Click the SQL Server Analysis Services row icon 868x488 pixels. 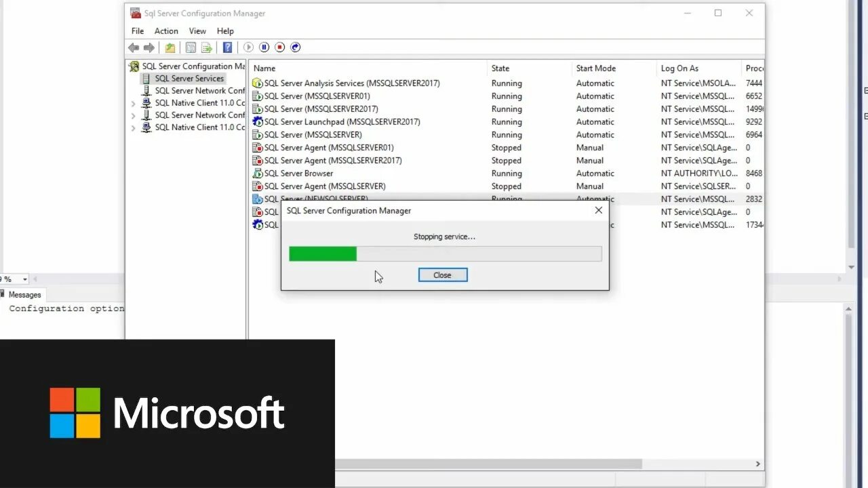258,83
